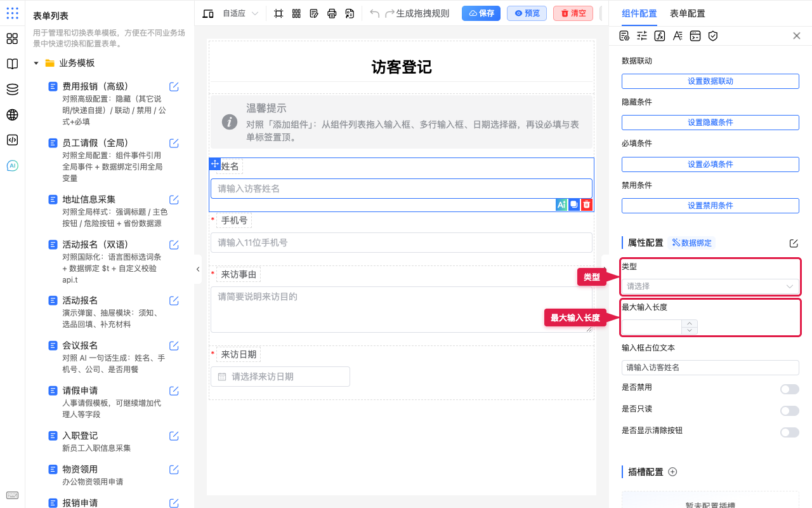Image resolution: width=812 pixels, height=508 pixels.
Task: Click 设置必填条件 button
Action: (x=710, y=164)
